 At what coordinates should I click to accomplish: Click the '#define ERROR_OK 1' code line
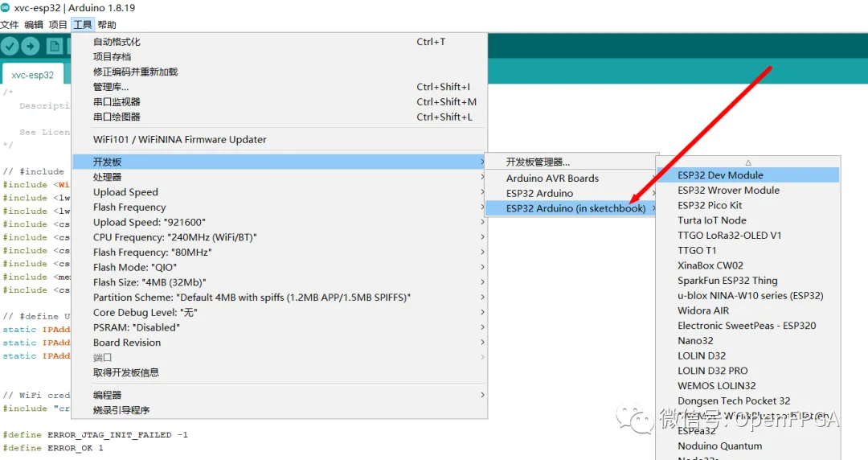53,448
